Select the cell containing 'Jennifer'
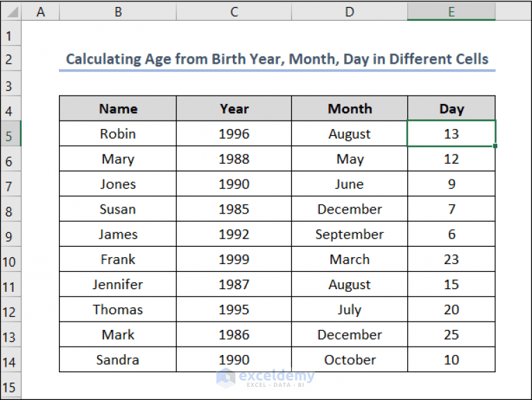532x400 pixels. click(118, 284)
